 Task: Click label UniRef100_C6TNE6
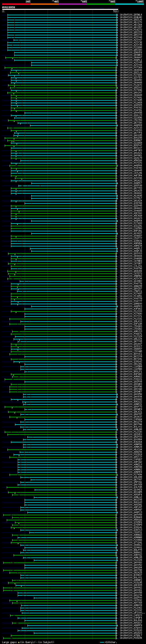tap(131, 261)
